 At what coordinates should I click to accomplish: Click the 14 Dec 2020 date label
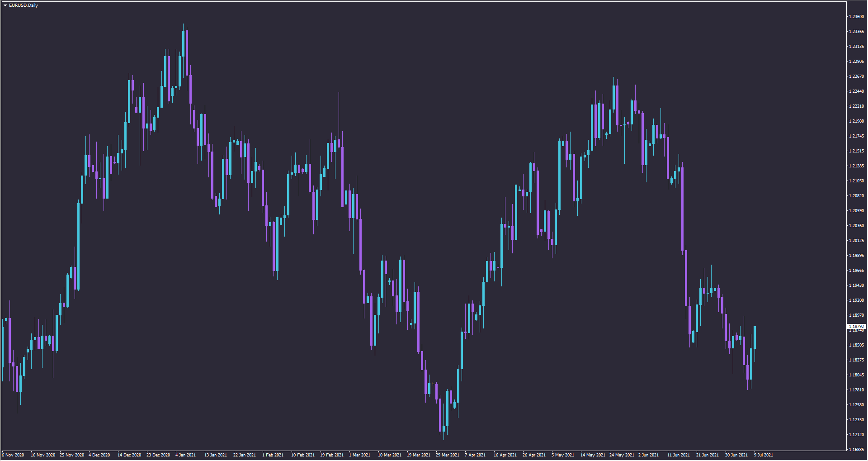click(x=129, y=455)
